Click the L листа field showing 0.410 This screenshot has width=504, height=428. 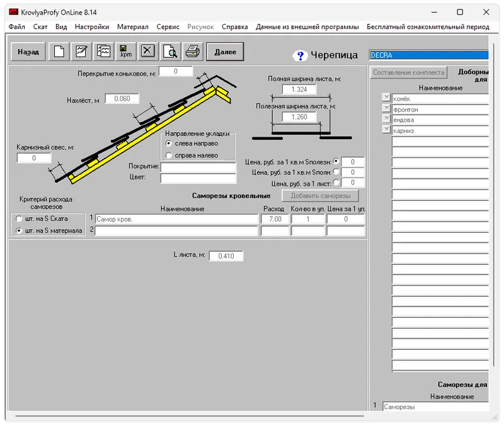coord(226,256)
